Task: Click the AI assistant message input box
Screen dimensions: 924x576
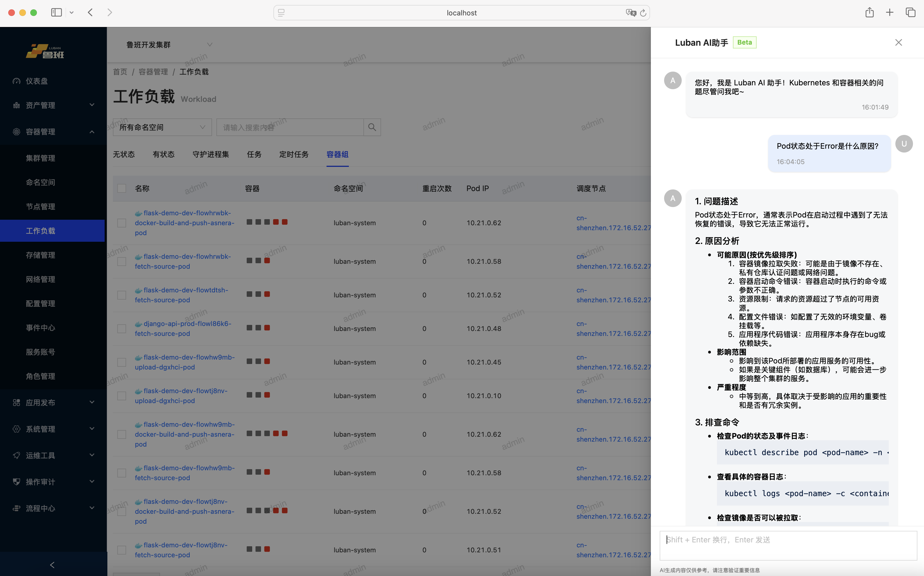Action: coord(788,545)
